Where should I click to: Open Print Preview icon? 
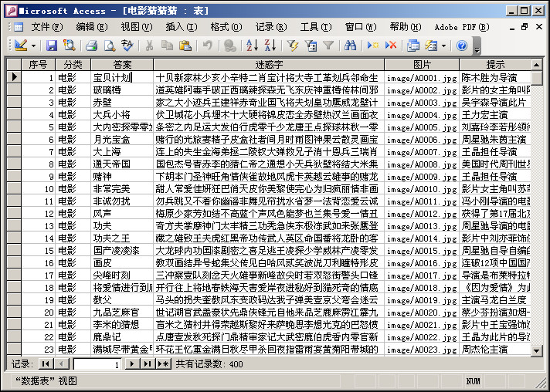click(x=110, y=46)
